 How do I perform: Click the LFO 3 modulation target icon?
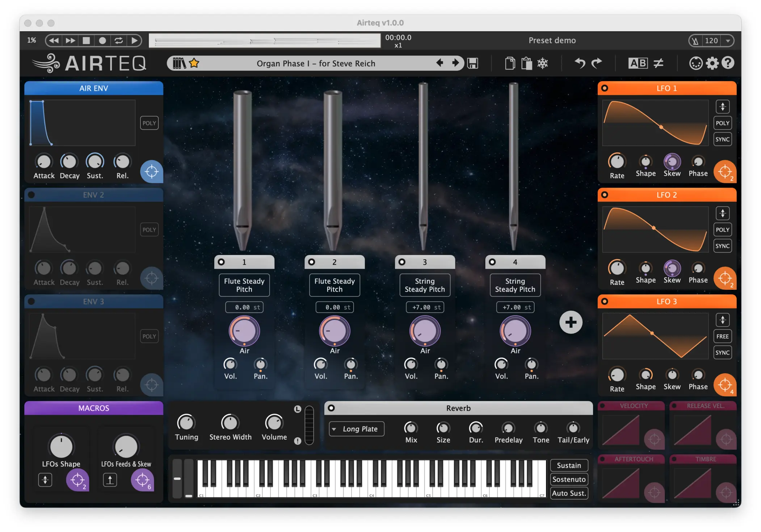(725, 385)
